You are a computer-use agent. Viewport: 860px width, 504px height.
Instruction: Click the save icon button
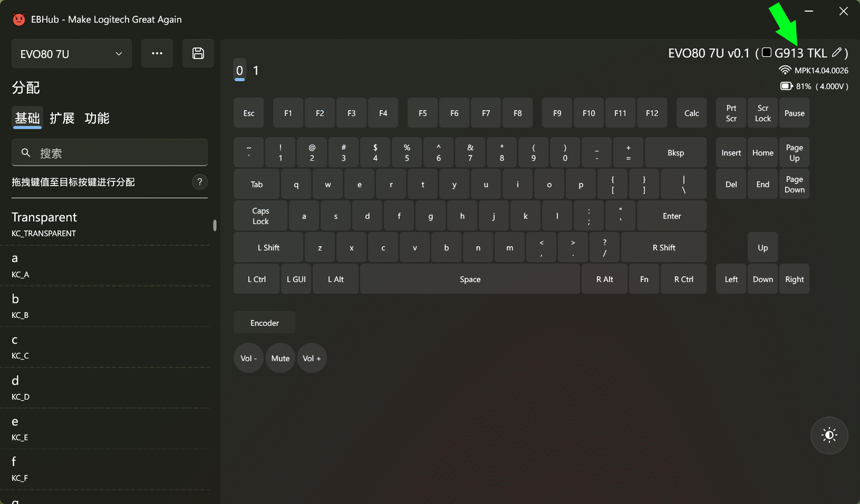pos(198,53)
